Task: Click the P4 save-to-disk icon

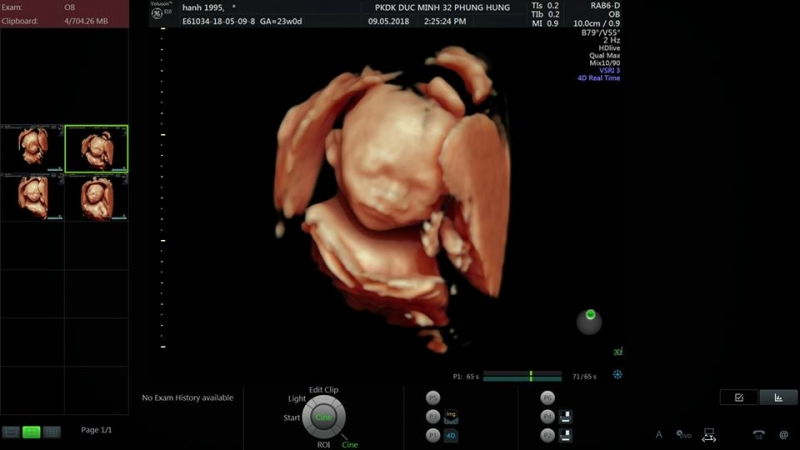Action: click(x=565, y=416)
